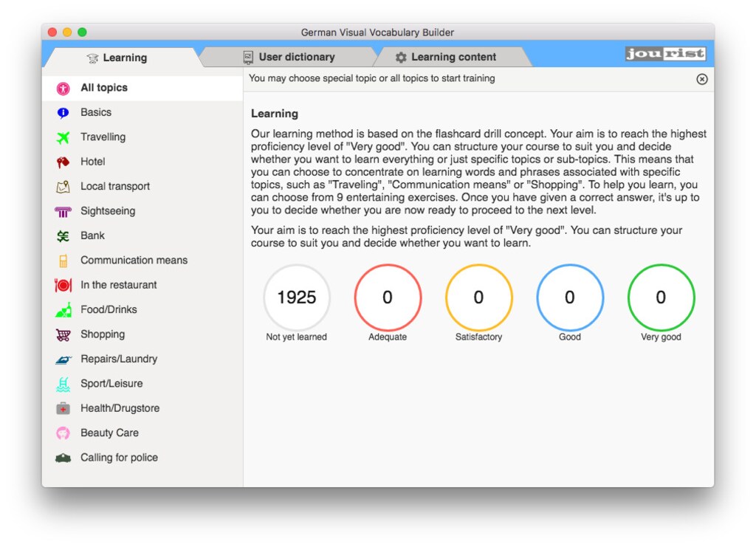
Task: Select the green Very good level circle
Action: click(661, 297)
